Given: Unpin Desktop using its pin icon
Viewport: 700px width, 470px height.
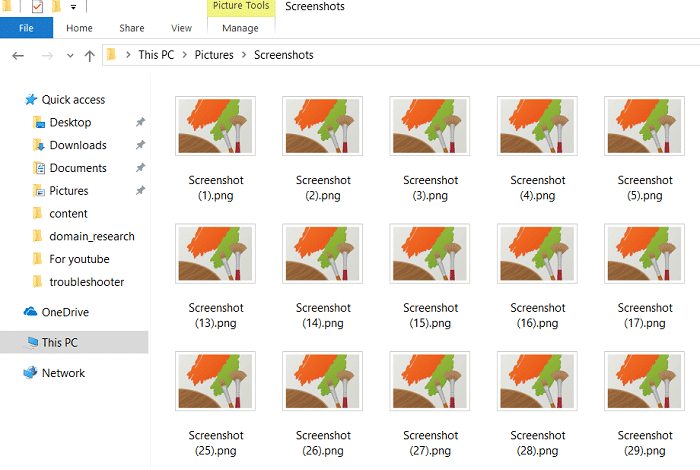Looking at the screenshot, I should click(x=141, y=122).
